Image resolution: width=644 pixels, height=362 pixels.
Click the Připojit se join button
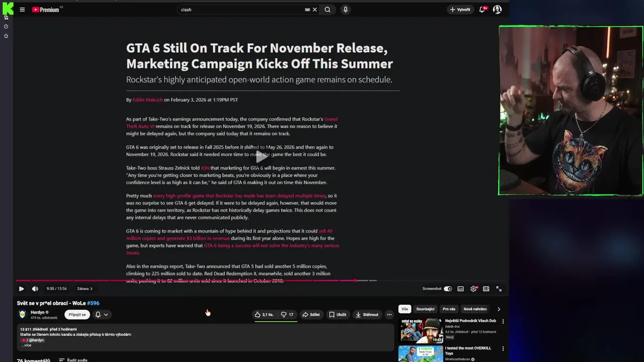(x=77, y=315)
